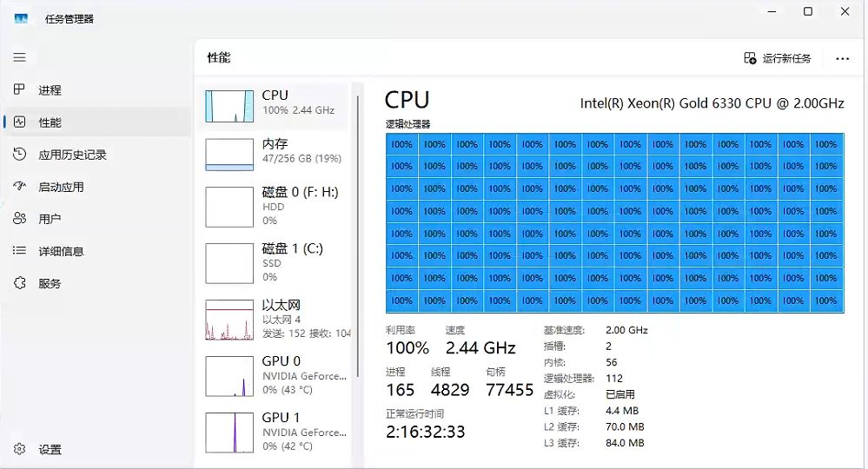The width and height of the screenshot is (868, 469).
Task: Select the 磁盘 1 (C:) thumbnail
Action: click(x=229, y=263)
